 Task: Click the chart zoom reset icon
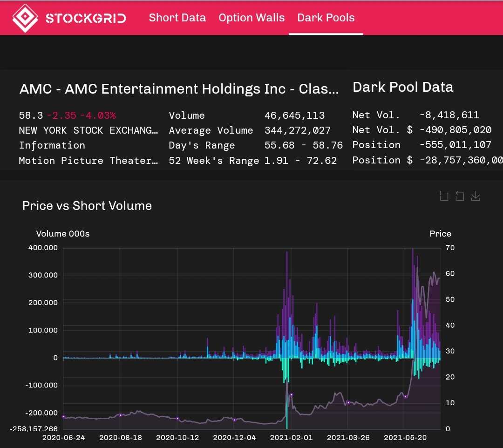(460, 196)
